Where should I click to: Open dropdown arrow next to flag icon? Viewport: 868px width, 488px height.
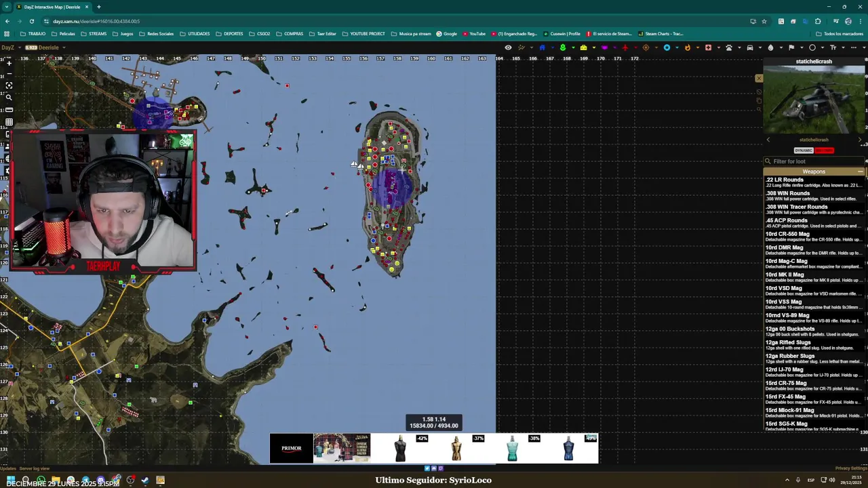[802, 47]
